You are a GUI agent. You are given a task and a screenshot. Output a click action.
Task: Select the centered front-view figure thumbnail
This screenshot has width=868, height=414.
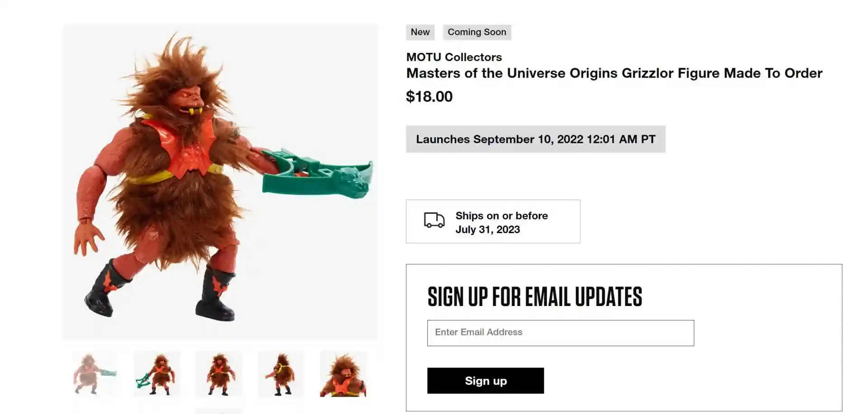219,374
